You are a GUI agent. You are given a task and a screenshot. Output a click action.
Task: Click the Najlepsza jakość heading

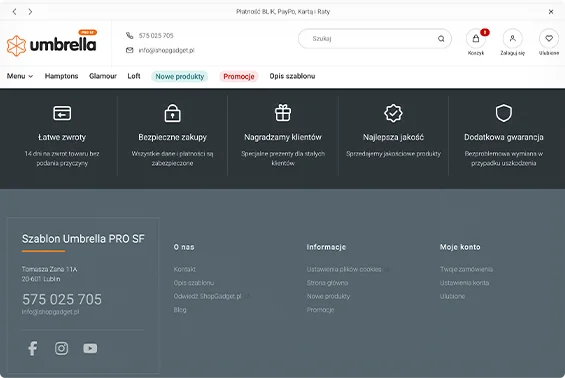click(393, 137)
